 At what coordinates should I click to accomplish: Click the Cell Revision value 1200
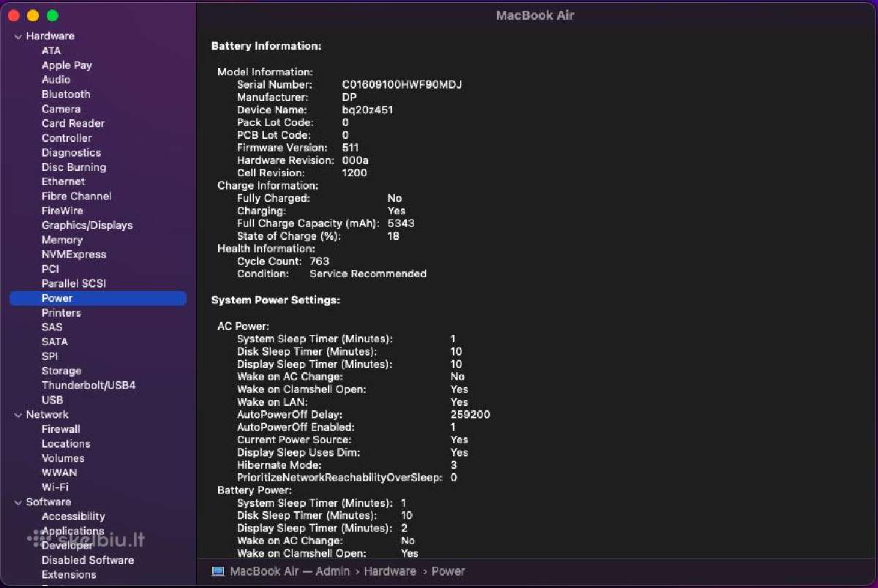click(x=354, y=173)
